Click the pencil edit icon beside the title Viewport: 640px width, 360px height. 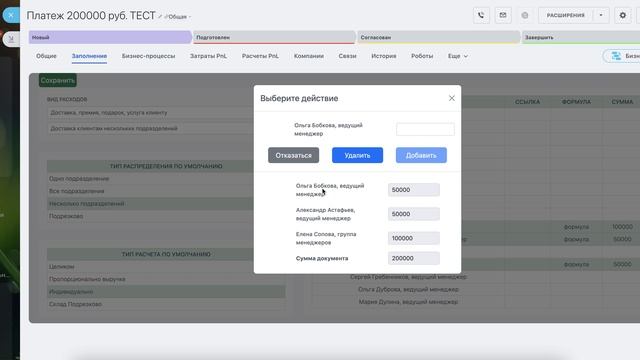(x=160, y=17)
